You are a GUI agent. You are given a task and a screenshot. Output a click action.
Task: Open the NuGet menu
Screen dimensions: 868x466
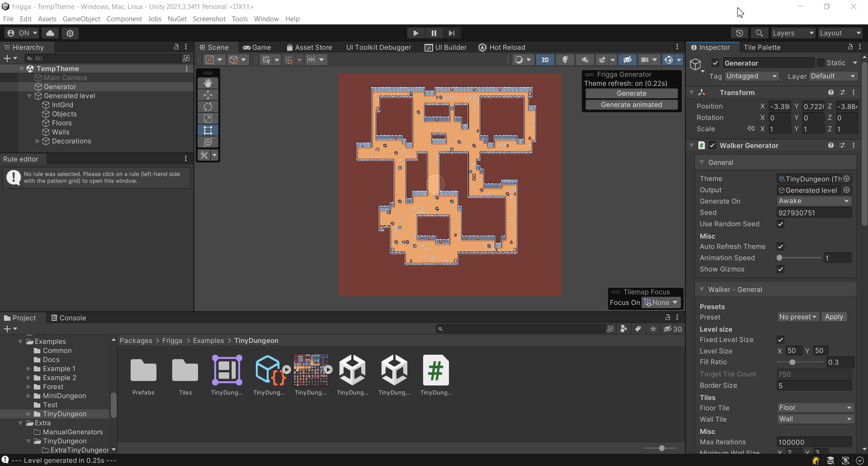click(177, 19)
